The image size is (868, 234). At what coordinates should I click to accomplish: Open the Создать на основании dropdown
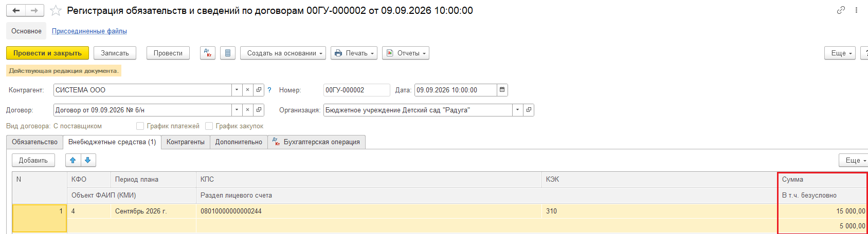283,53
